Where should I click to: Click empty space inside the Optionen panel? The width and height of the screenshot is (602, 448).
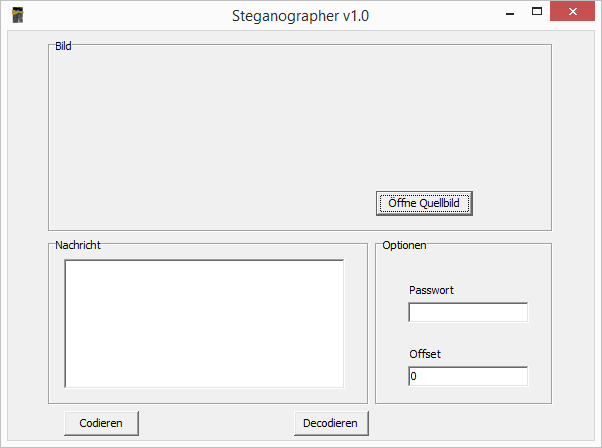coord(465,267)
